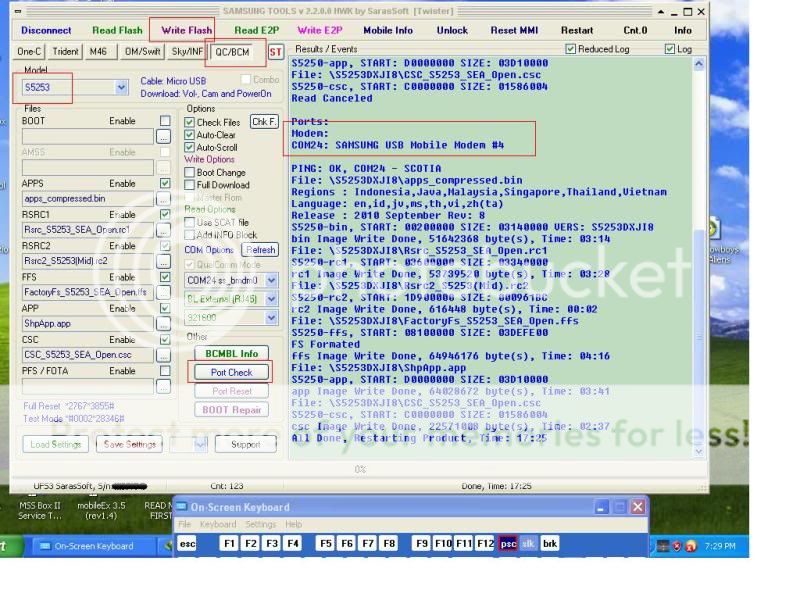The width and height of the screenshot is (800, 600).
Task: Open the Info item in the toolbar
Action: coord(683,31)
